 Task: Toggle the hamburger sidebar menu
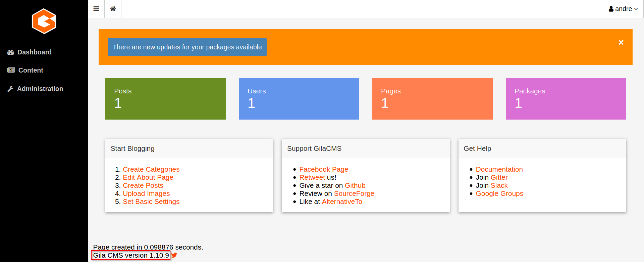click(96, 9)
